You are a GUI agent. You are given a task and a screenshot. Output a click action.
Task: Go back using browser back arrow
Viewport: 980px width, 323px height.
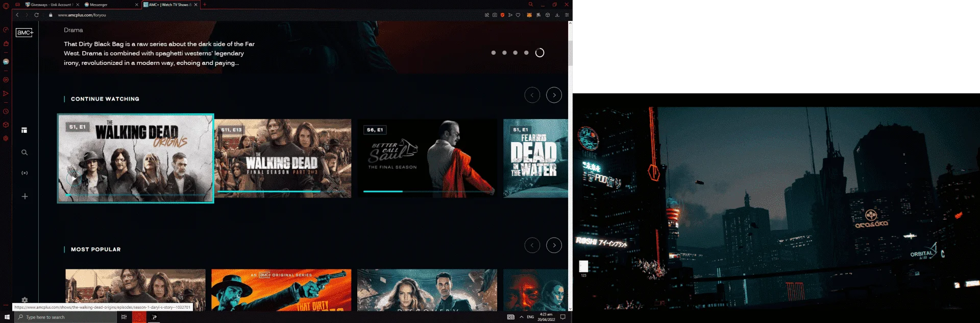(x=17, y=15)
